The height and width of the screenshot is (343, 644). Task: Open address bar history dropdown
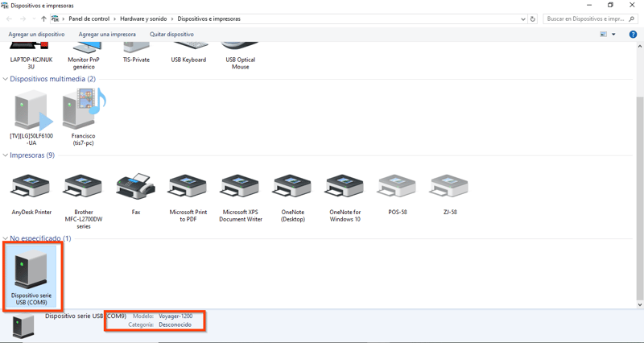(x=522, y=19)
